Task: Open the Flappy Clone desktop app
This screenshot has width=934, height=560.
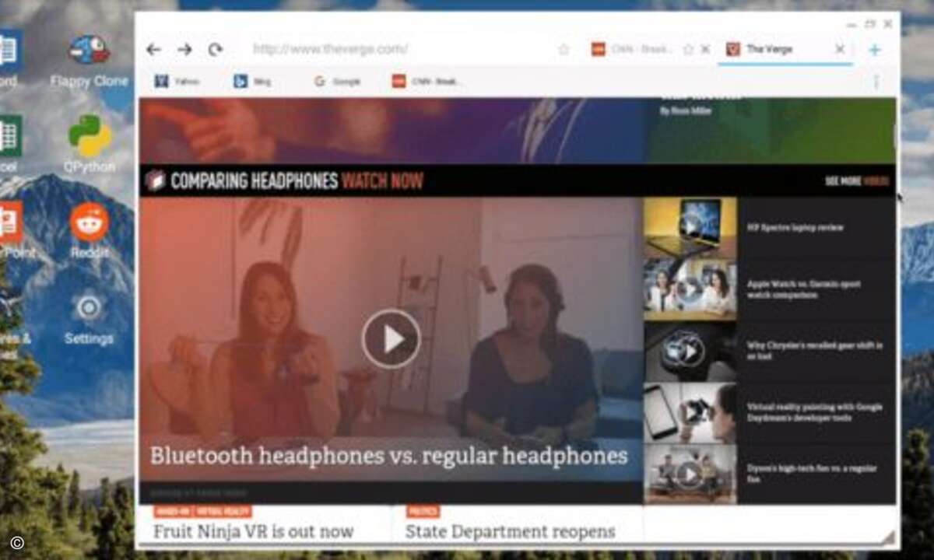Action: pyautogui.click(x=89, y=61)
